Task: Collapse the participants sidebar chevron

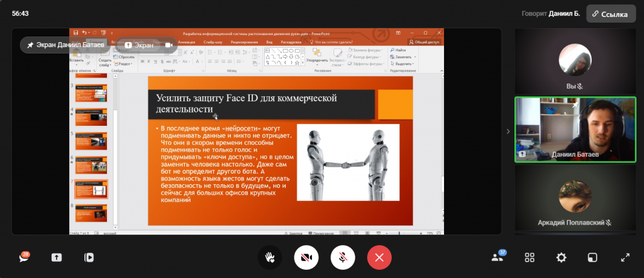Action: tap(508, 131)
